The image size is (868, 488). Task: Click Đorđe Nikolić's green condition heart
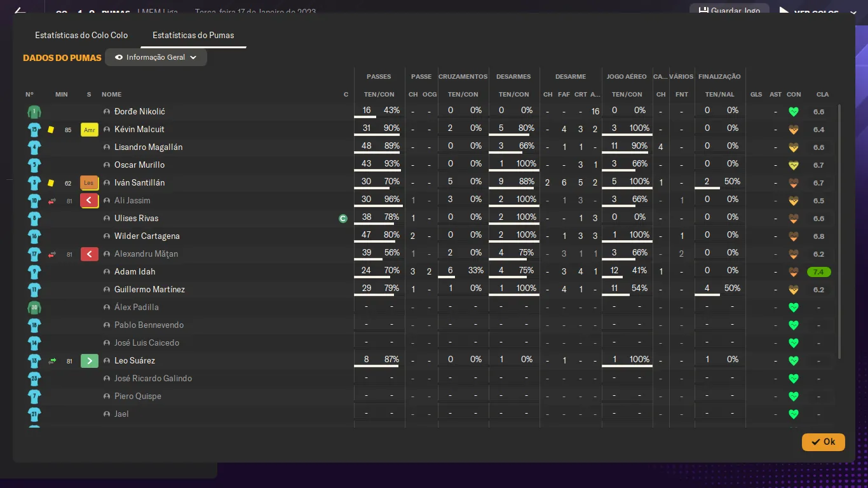tap(793, 112)
